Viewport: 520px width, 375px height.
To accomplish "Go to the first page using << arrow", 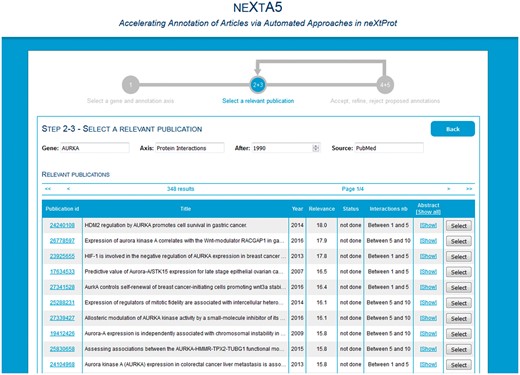I will [x=48, y=189].
